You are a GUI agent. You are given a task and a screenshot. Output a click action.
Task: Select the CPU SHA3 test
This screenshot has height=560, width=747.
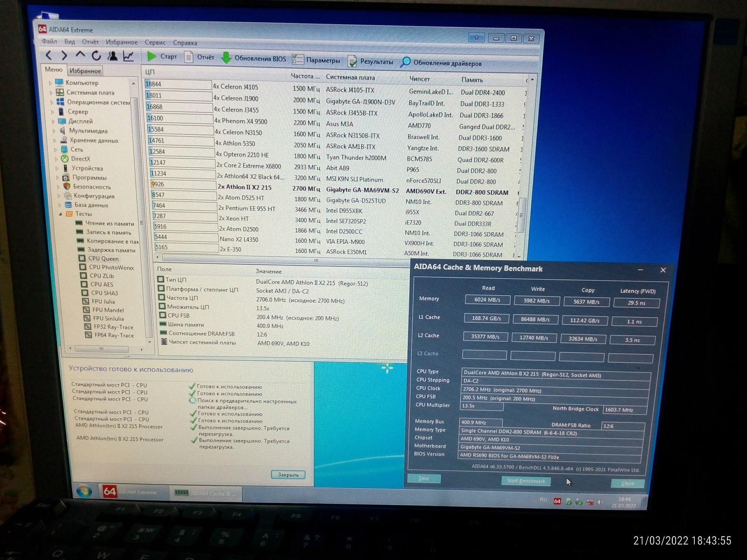pos(99,293)
